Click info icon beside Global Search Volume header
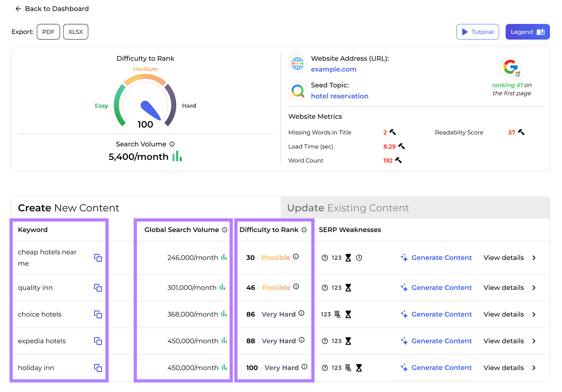 [225, 230]
